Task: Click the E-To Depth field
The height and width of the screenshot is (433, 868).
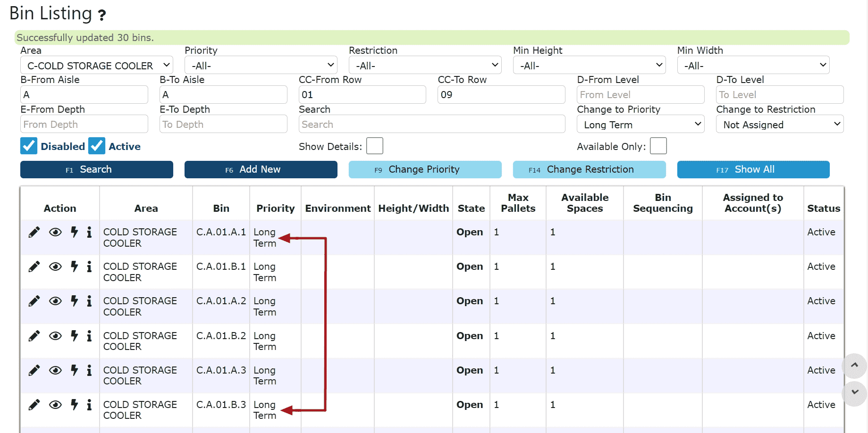Action: coord(223,124)
